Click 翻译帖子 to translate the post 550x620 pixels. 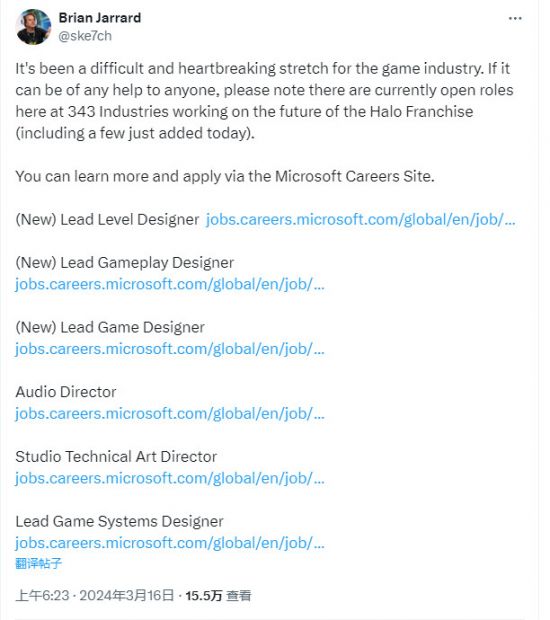[x=38, y=563]
